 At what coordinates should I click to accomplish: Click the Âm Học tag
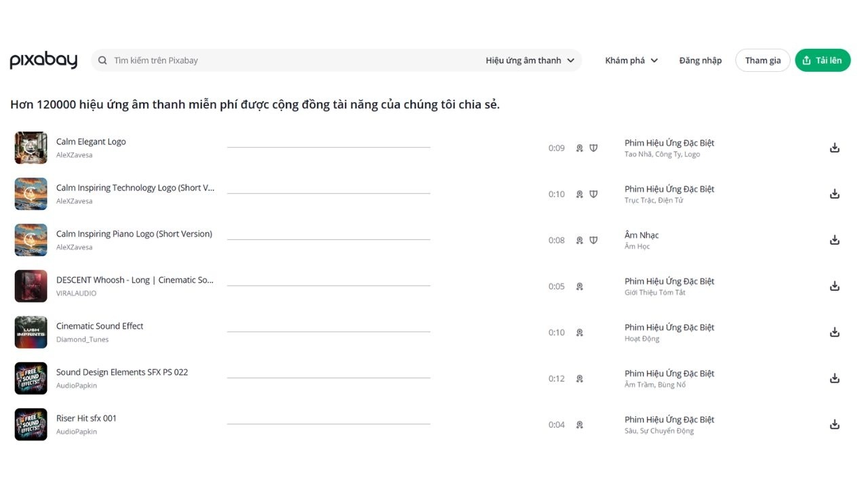coord(637,247)
